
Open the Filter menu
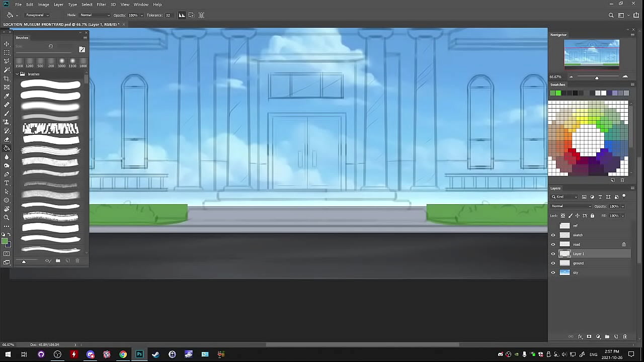pyautogui.click(x=101, y=5)
